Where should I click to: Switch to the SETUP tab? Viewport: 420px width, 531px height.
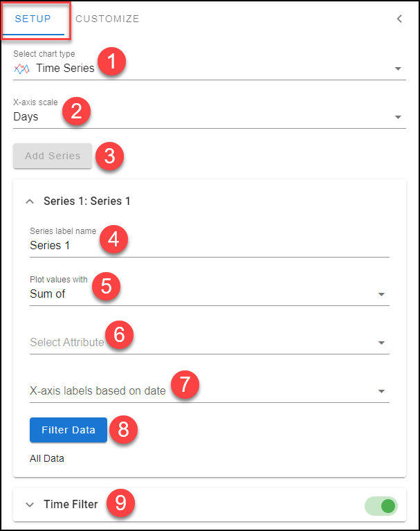(33, 19)
